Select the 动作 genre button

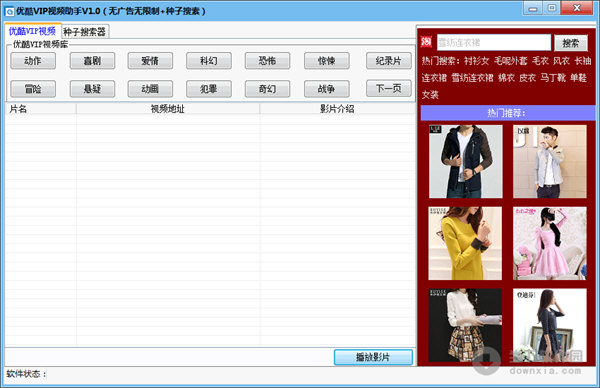[33, 61]
